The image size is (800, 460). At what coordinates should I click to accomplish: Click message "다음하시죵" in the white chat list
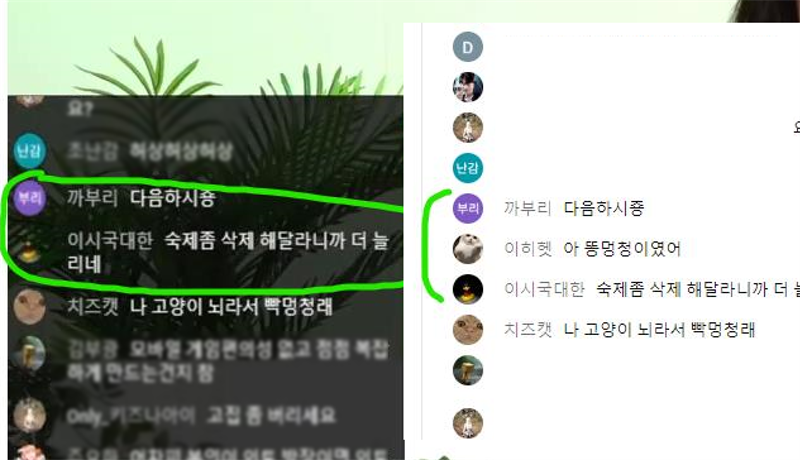tap(604, 208)
